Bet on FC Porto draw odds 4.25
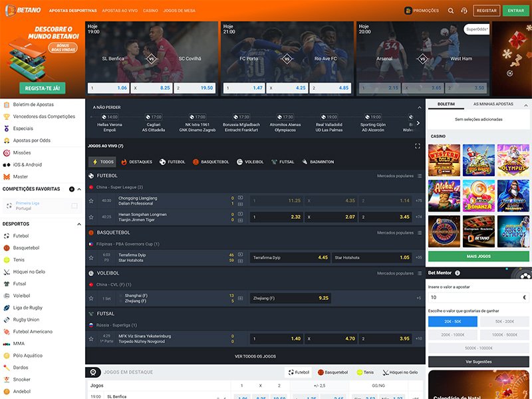The height and width of the screenshot is (399, 532). 287,88
